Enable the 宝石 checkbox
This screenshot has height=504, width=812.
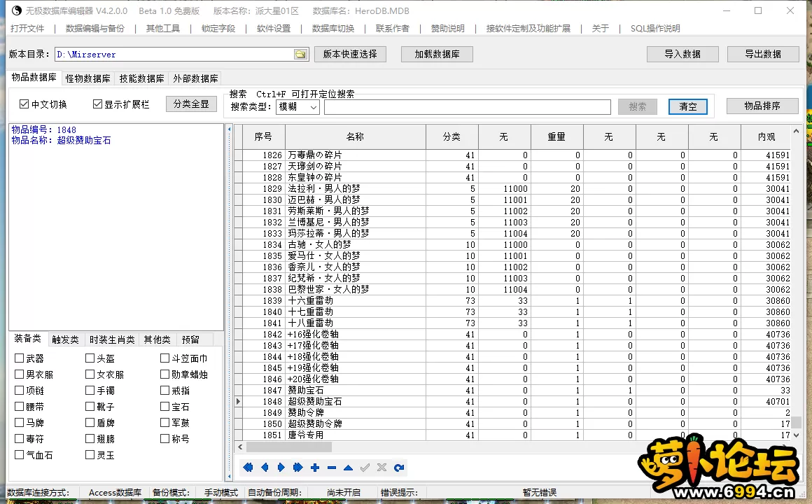click(x=164, y=407)
